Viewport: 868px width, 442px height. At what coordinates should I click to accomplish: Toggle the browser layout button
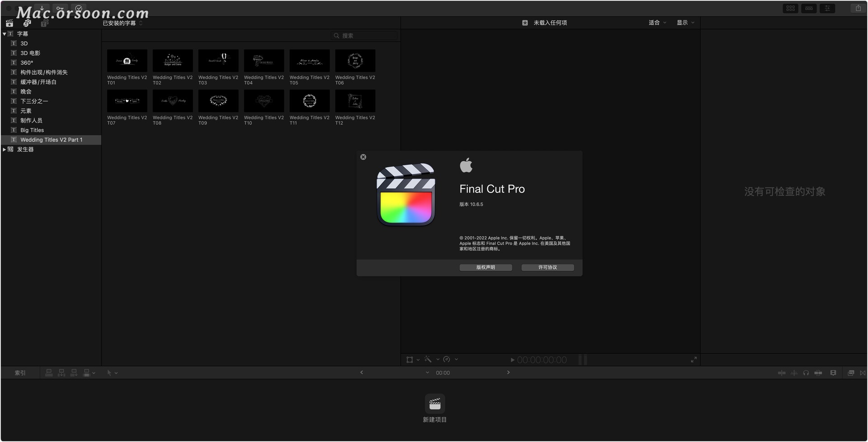(x=791, y=8)
